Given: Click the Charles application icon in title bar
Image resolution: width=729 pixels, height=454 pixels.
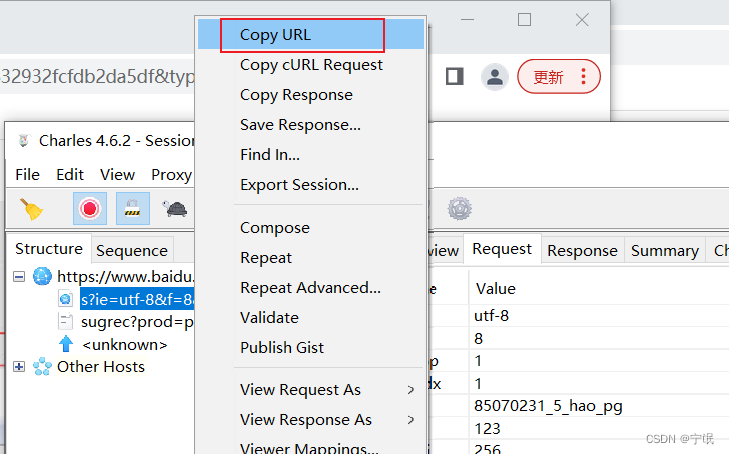Looking at the screenshot, I should tap(24, 140).
